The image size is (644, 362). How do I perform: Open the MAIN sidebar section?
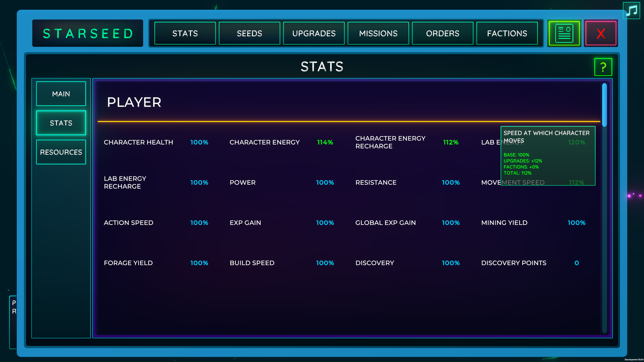click(61, 94)
